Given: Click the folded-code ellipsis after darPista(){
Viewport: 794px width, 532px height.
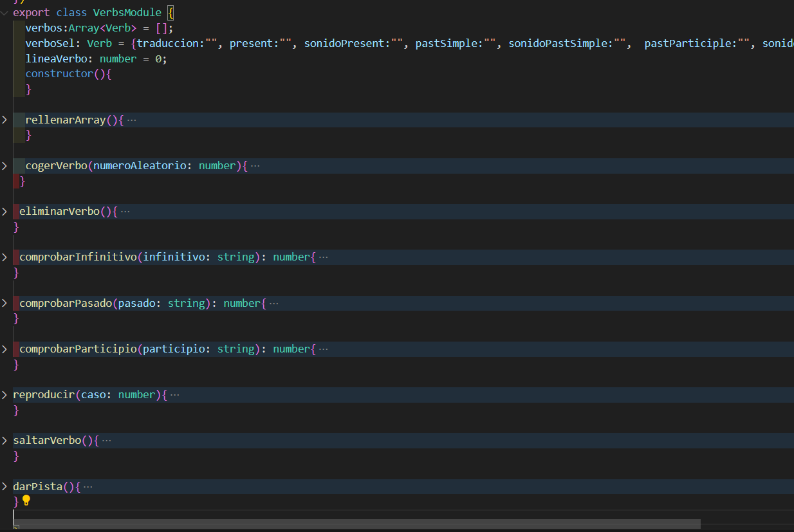Looking at the screenshot, I should pyautogui.click(x=88, y=487).
